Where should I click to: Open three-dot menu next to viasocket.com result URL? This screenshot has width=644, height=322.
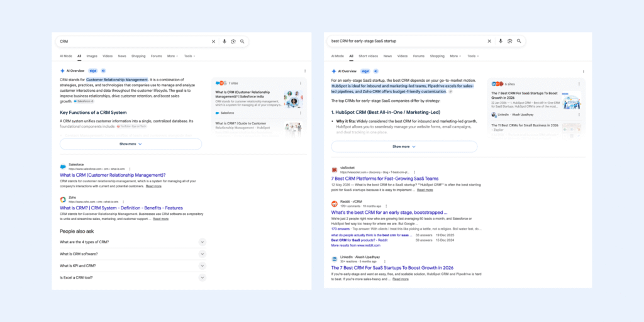coord(414,172)
